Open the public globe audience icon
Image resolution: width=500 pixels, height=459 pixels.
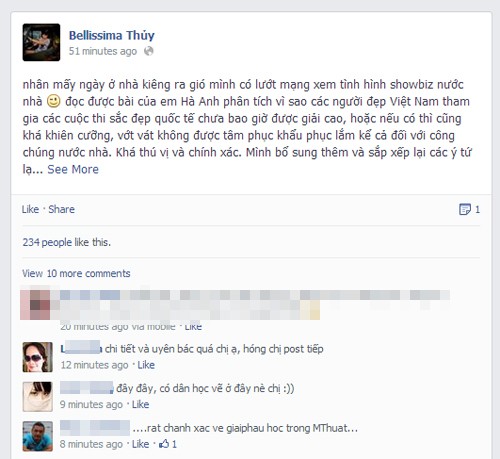point(149,51)
